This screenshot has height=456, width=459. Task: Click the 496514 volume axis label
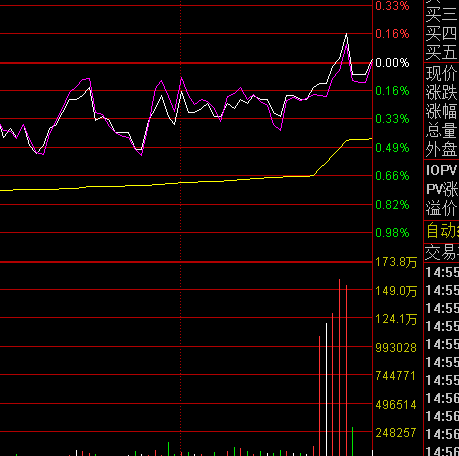coord(396,405)
